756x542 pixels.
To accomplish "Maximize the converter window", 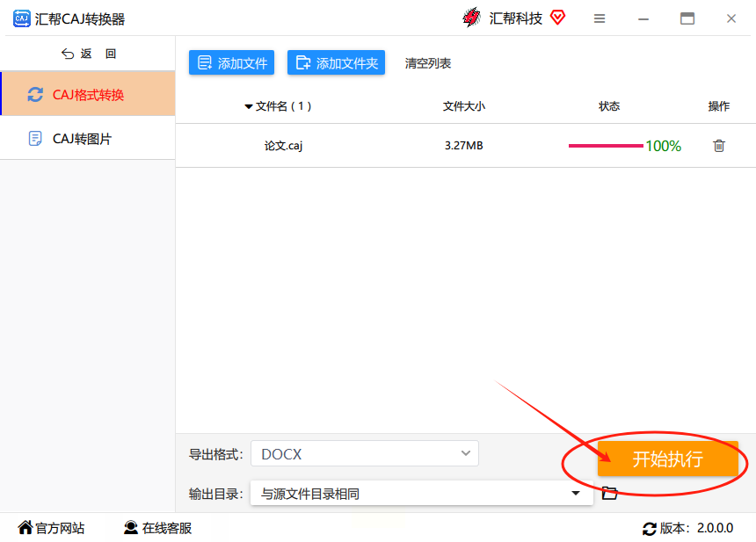I will click(687, 18).
